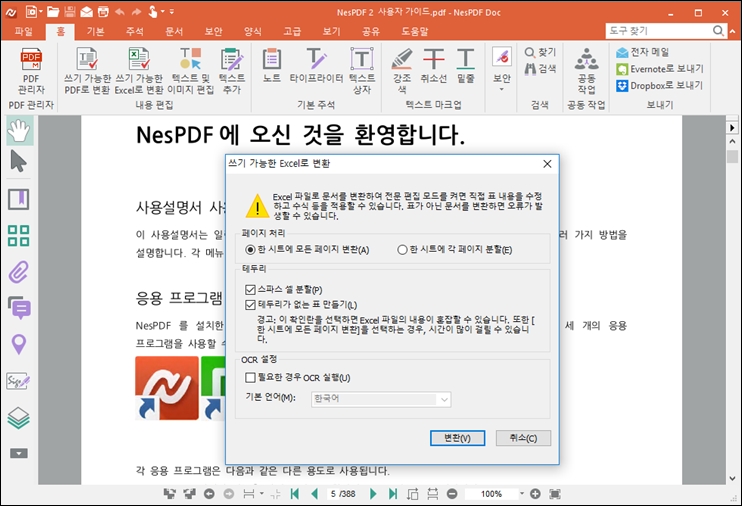
Task: Select the 텍스트 상자 tool
Action: point(362,71)
